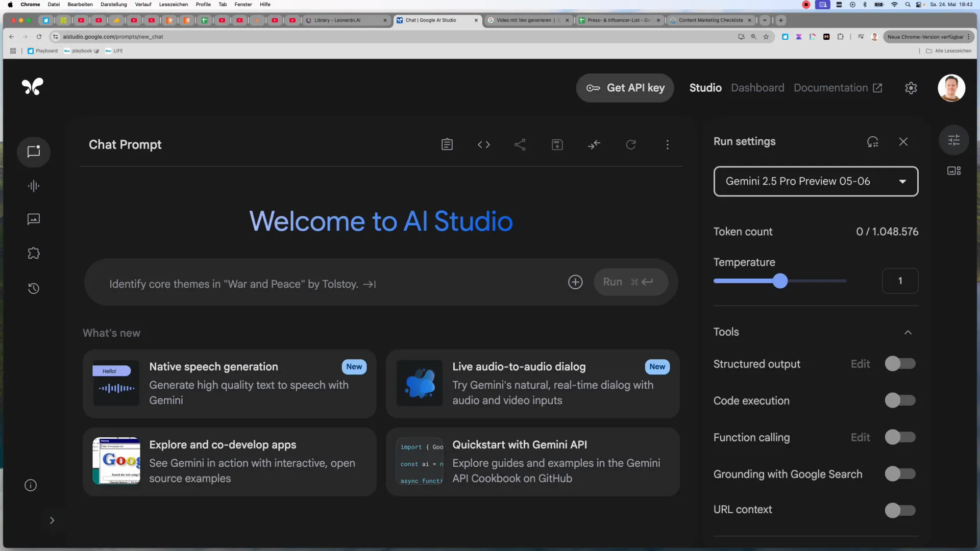Reload the page in Chrome
Screen dimensions: 980x551
[39, 37]
